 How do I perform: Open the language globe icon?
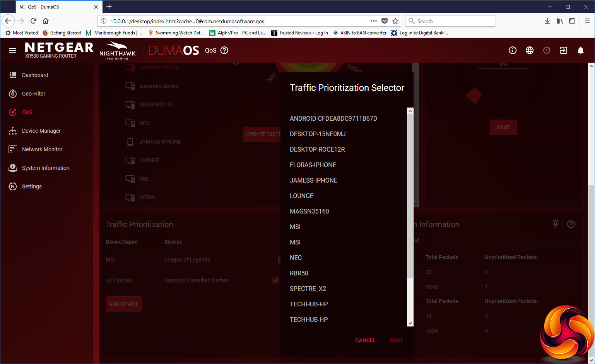(x=530, y=50)
